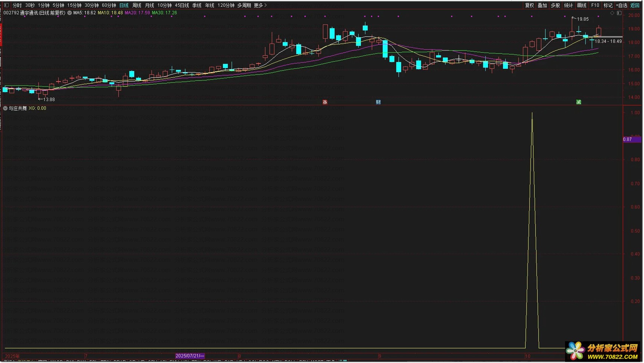Select the 120分钟 period
Screen dimensions: 644x363
click(226, 5)
